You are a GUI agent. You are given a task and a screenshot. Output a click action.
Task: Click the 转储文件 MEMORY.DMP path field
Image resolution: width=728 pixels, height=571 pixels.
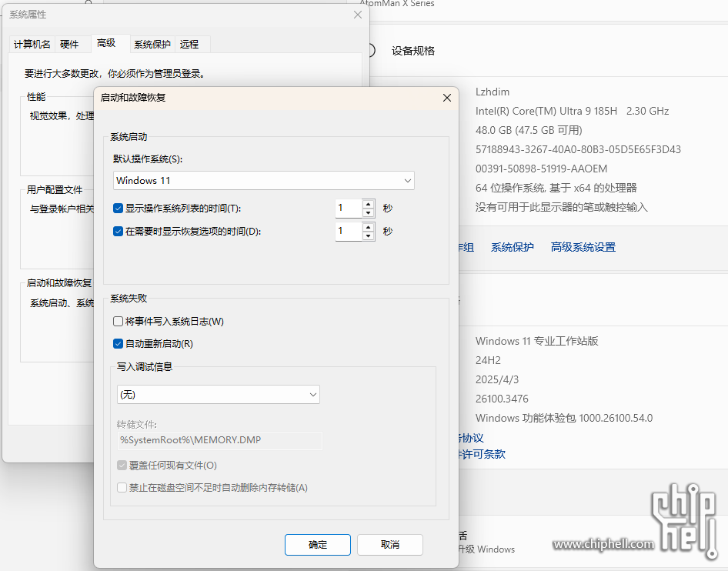coord(219,440)
